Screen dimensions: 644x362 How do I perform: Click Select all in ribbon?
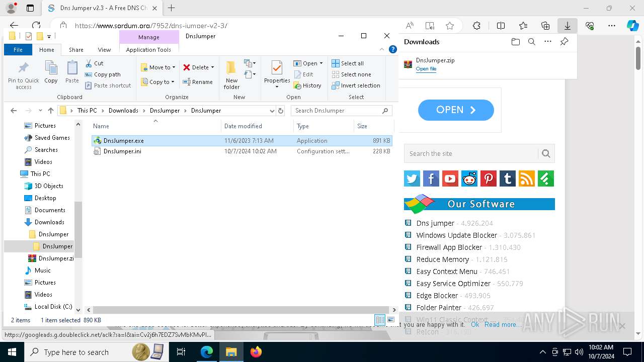(x=348, y=63)
